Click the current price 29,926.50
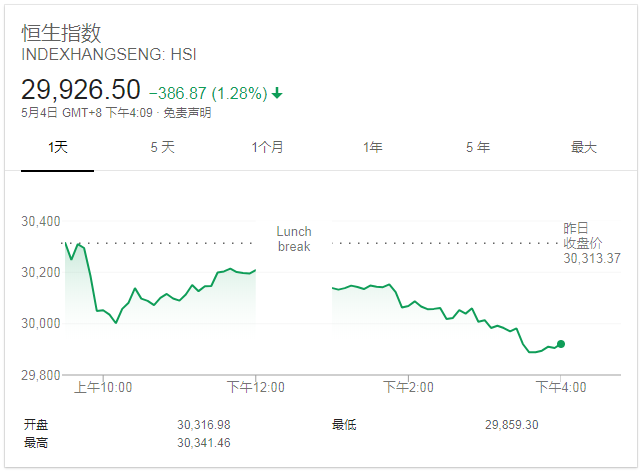 81,89
